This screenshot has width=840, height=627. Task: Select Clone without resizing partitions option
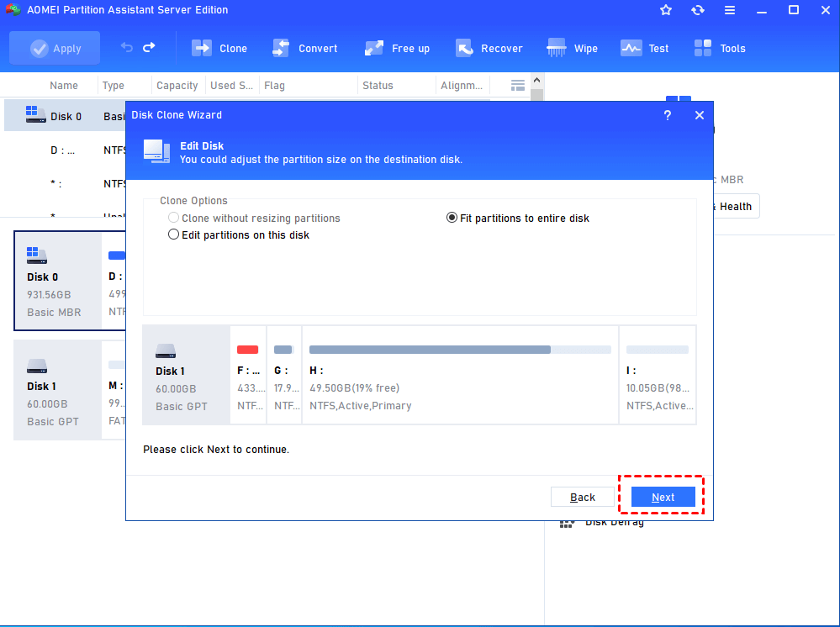[x=254, y=218]
